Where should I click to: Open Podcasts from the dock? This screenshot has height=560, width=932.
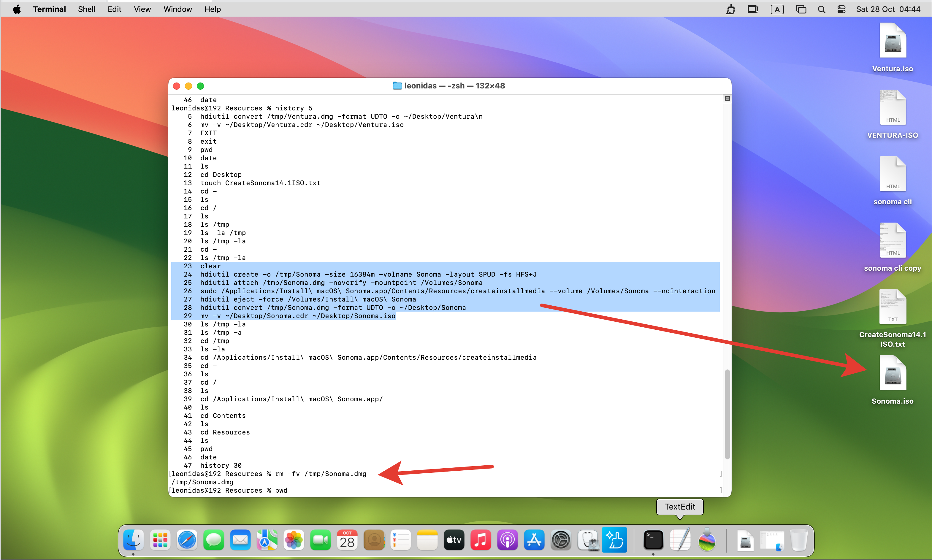pyautogui.click(x=508, y=540)
